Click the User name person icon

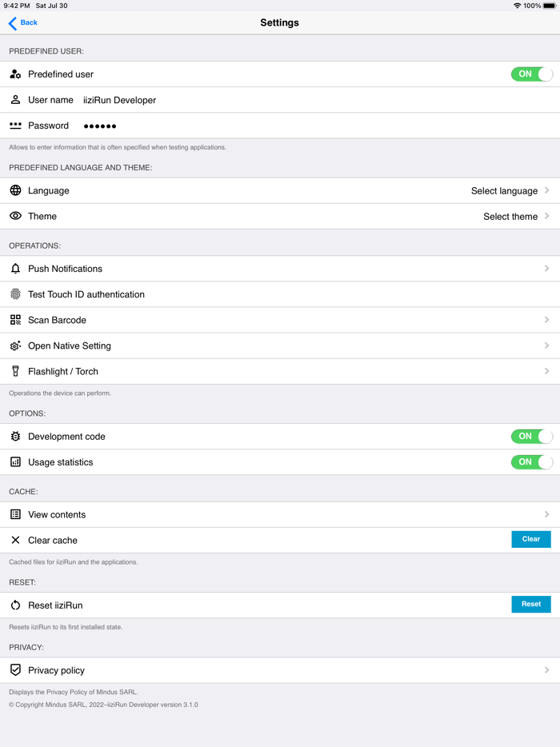coord(14,99)
